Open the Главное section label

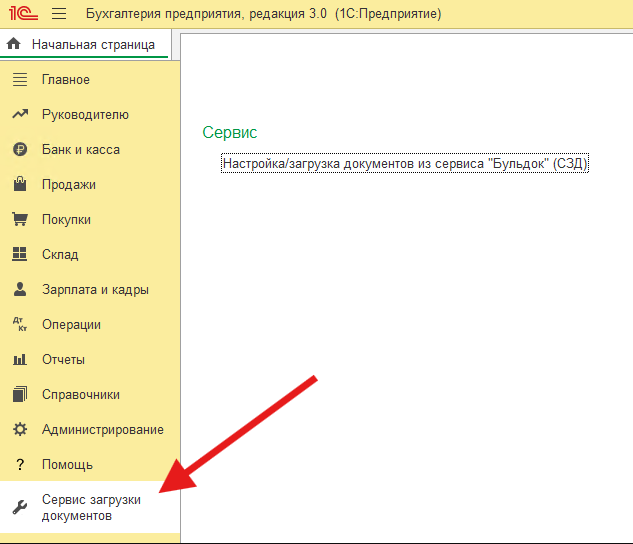[x=66, y=80]
